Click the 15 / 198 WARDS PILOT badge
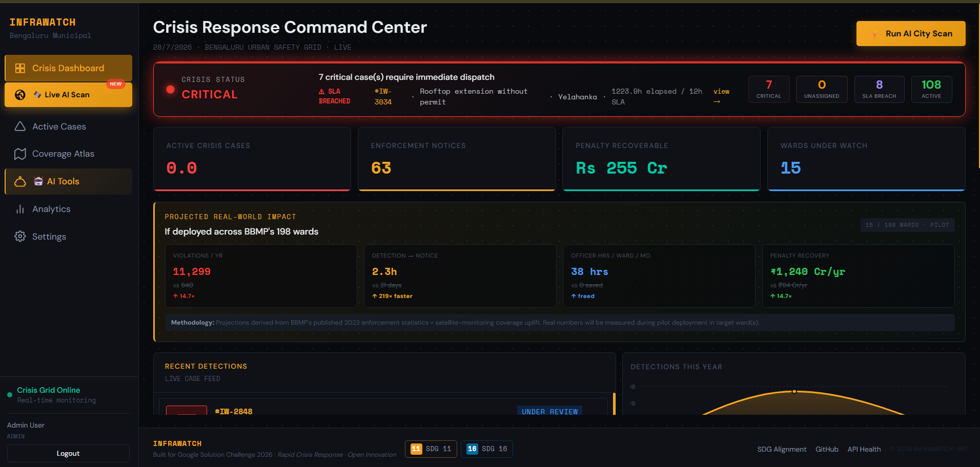This screenshot has height=467, width=980. tap(907, 225)
